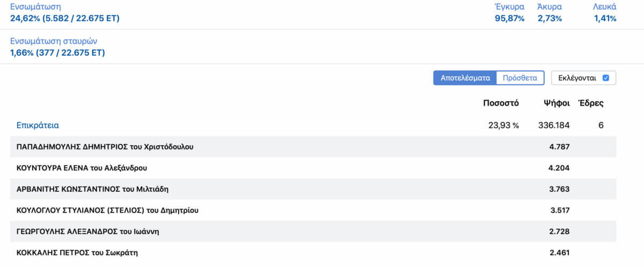The image size is (644, 269).
Task: Click the Λευκά 1,41% figure
Action: click(x=605, y=13)
